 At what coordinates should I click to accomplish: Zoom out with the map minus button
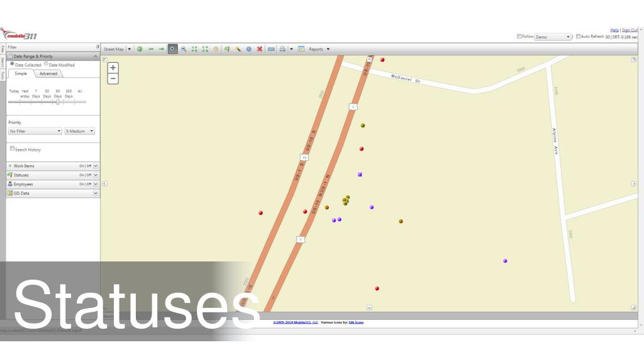(x=113, y=79)
